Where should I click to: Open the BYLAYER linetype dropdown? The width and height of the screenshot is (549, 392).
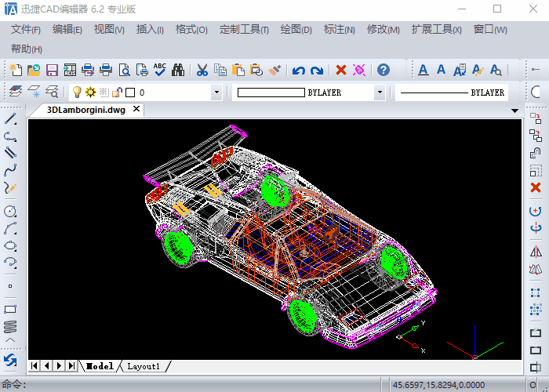click(x=451, y=93)
